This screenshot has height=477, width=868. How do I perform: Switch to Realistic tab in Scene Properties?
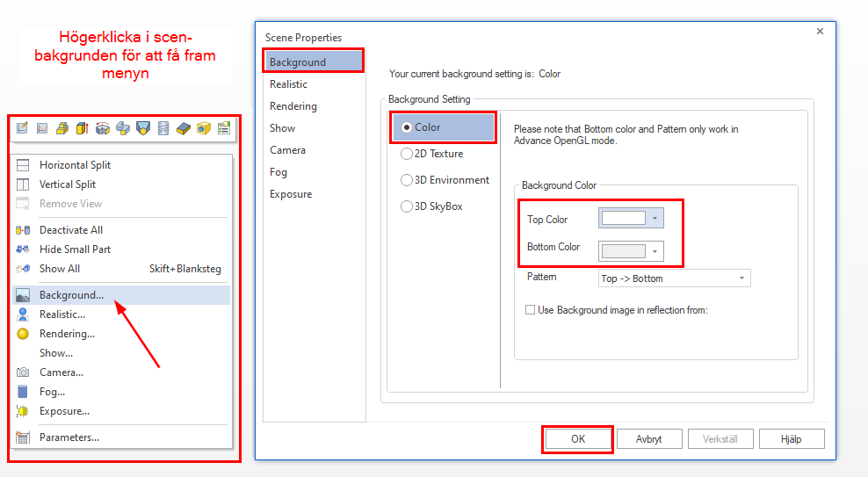click(314, 84)
